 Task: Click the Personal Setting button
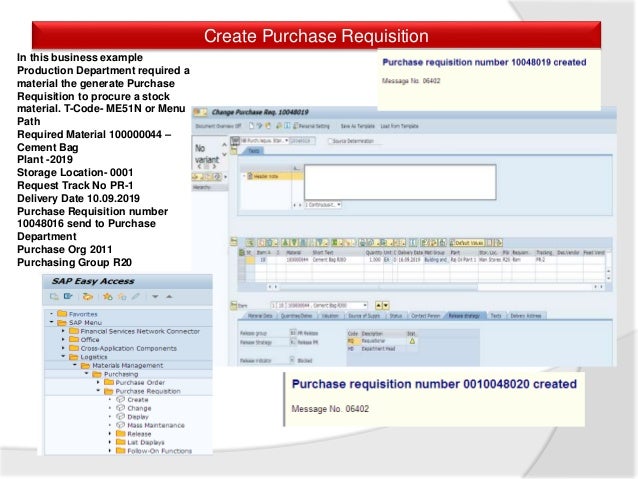tap(311, 126)
